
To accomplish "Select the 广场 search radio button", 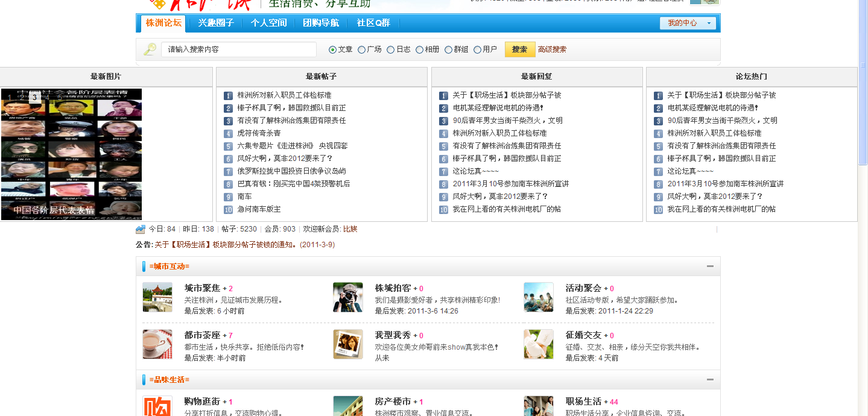I will pos(361,49).
